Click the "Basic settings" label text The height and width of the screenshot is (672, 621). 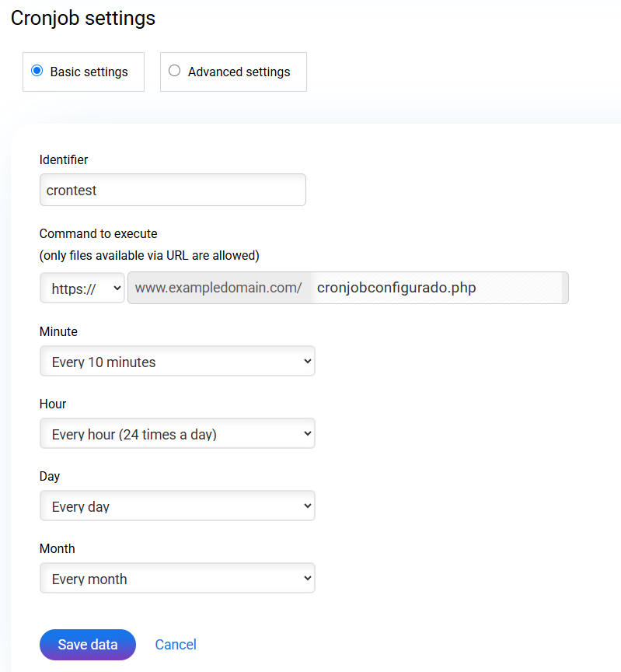[x=89, y=72]
